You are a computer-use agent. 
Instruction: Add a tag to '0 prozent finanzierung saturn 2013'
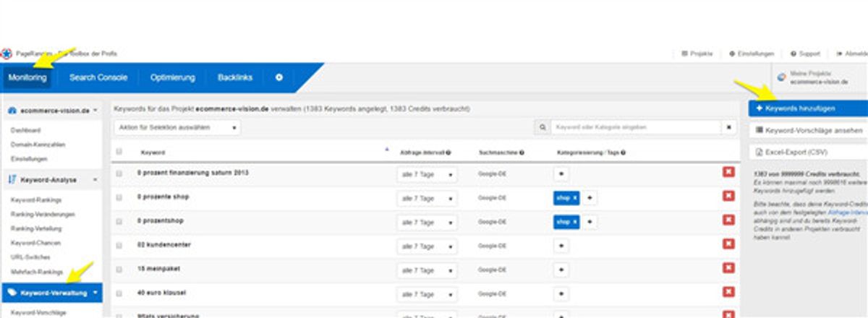pyautogui.click(x=561, y=174)
